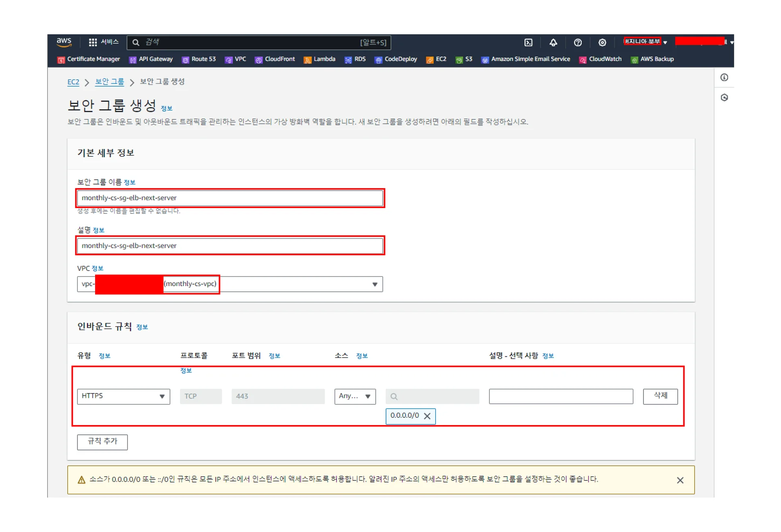Open the settings gear icon
The image size is (781, 532).
tap(602, 43)
